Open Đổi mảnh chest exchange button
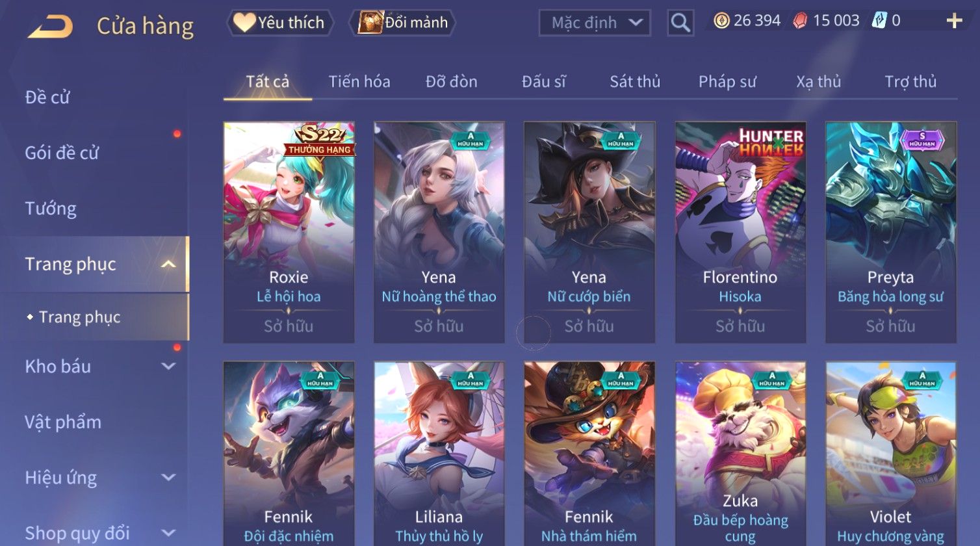 (403, 23)
